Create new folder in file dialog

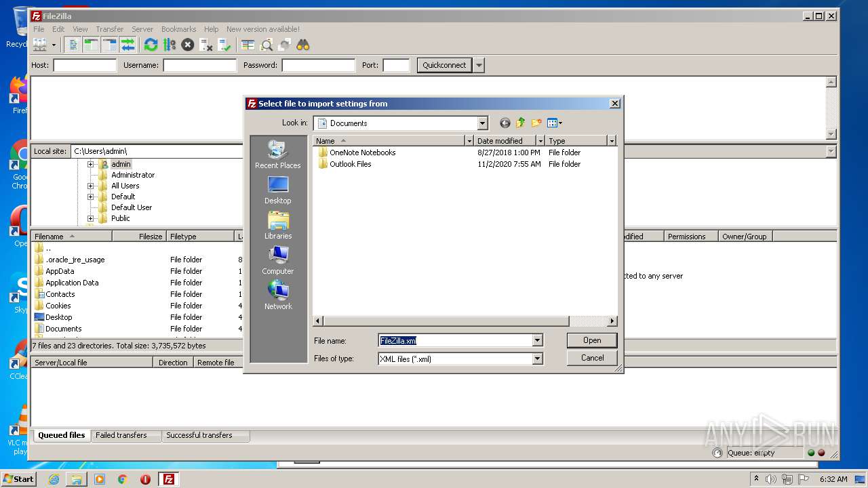[x=536, y=123]
